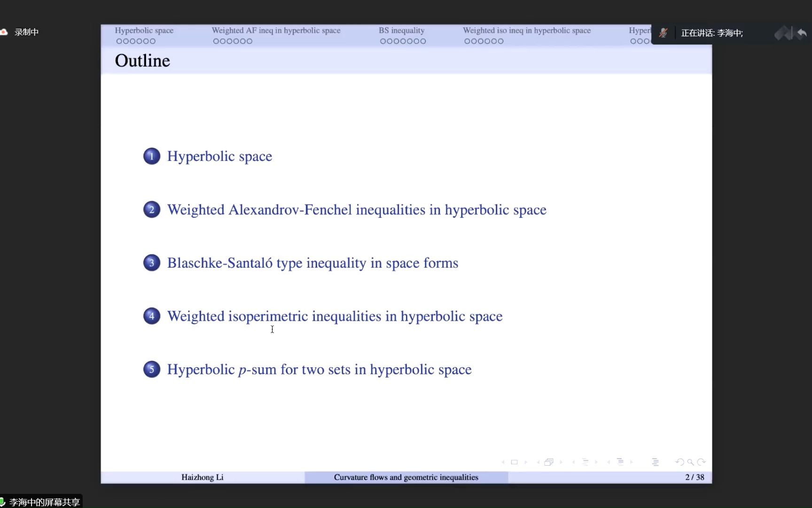This screenshot has height=508, width=812.
Task: Click the Beamer next subsection arrow
Action: [x=596, y=462]
